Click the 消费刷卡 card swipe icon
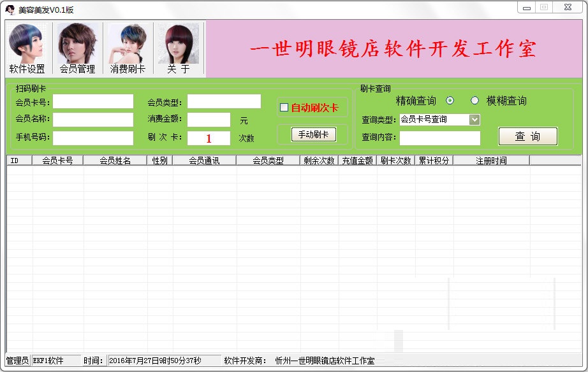The image size is (588, 372). [x=128, y=48]
